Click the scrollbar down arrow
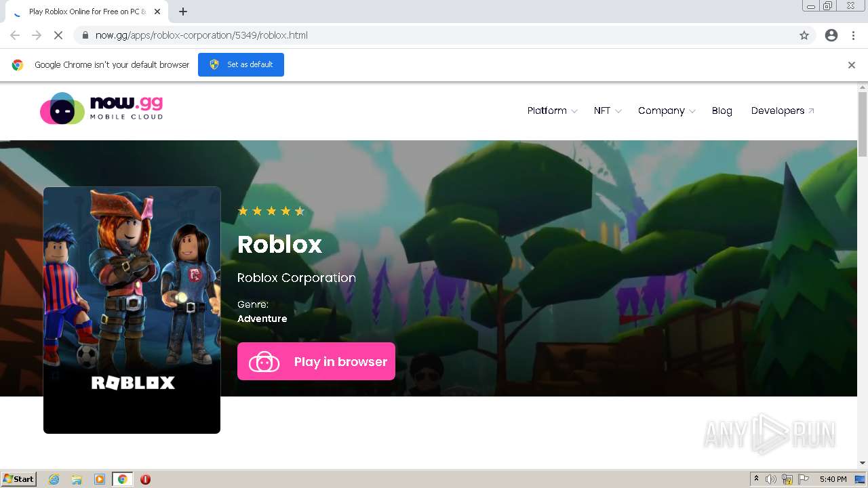The width and height of the screenshot is (868, 488). (x=863, y=463)
